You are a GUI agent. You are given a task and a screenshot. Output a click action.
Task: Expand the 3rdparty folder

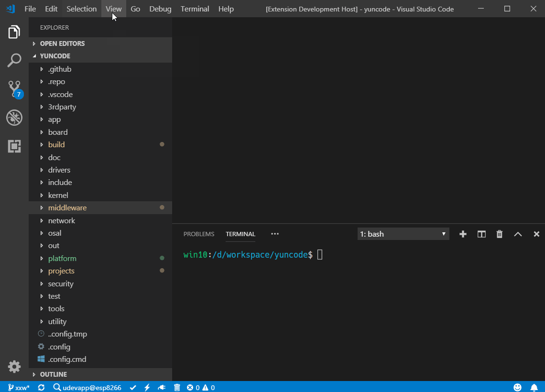100,107
